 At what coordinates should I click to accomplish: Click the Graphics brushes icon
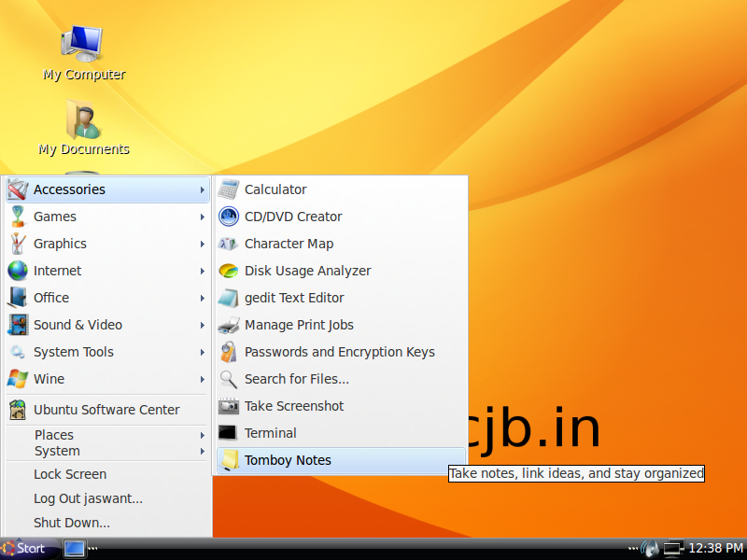[18, 244]
